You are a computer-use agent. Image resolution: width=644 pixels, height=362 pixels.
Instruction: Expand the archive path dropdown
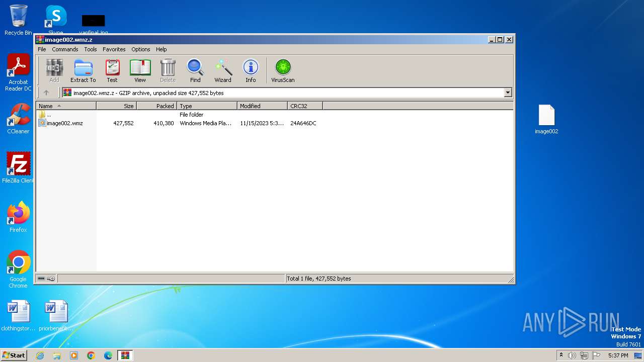508,93
